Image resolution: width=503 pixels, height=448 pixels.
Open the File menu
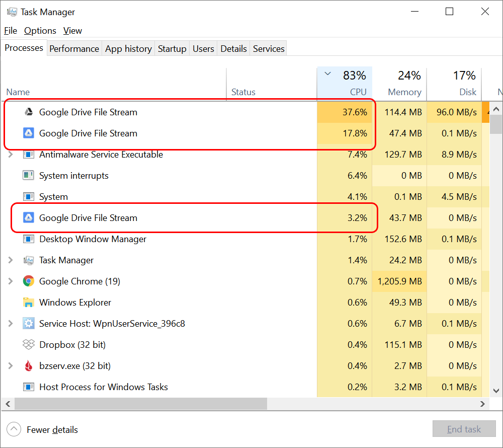pyautogui.click(x=11, y=31)
